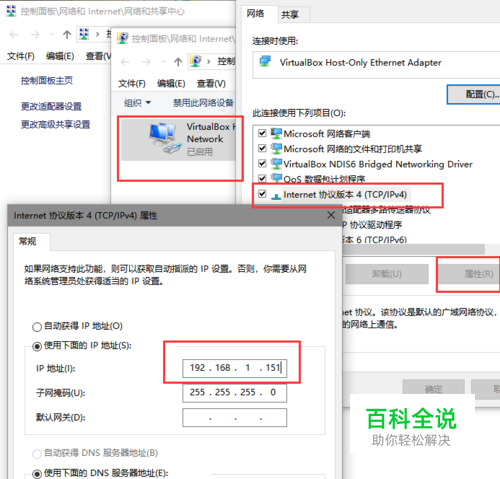Close the TCP/IPv4 properties dialog
500x479 pixels.
pos(331,215)
